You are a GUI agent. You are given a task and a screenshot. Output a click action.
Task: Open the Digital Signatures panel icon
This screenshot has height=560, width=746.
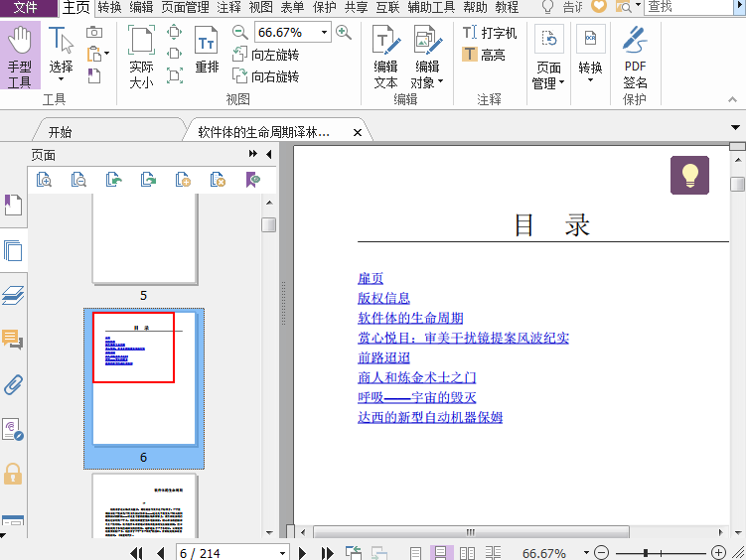pyautogui.click(x=13, y=429)
